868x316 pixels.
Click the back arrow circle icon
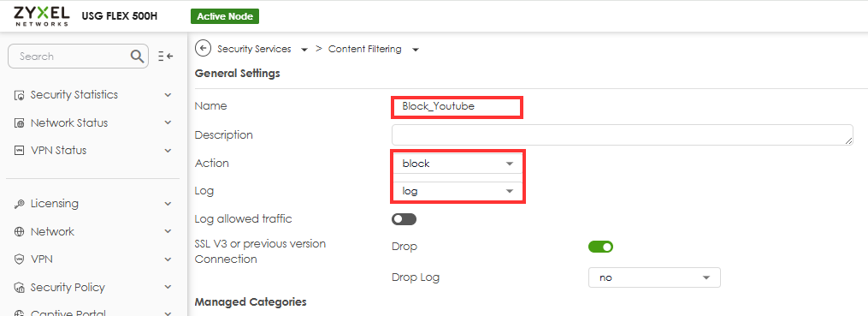[204, 49]
